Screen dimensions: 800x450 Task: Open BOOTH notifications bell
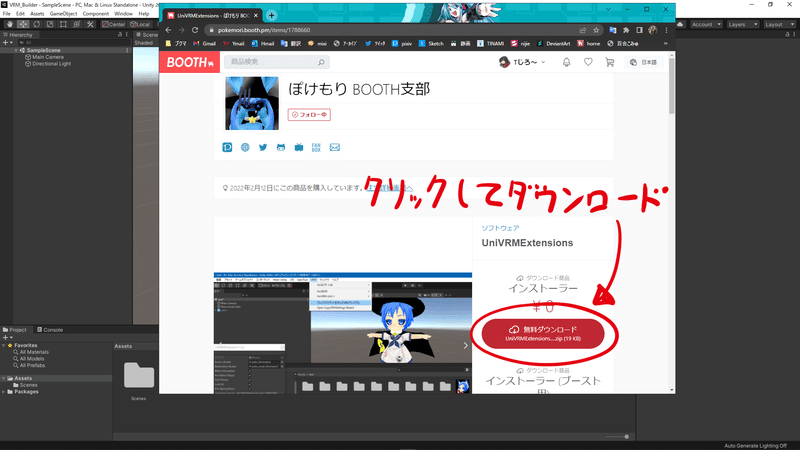pyautogui.click(x=566, y=62)
